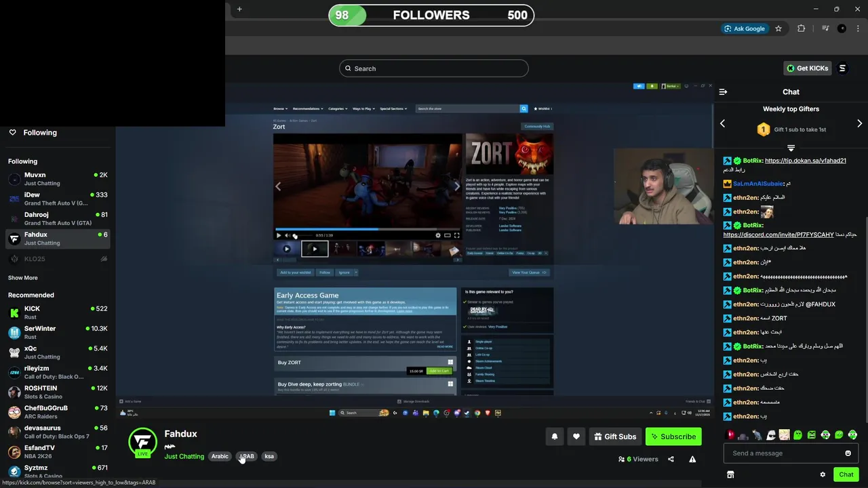Show next Weekly top Gifters entry
This screenshot has height=488, width=868.
[x=859, y=123]
